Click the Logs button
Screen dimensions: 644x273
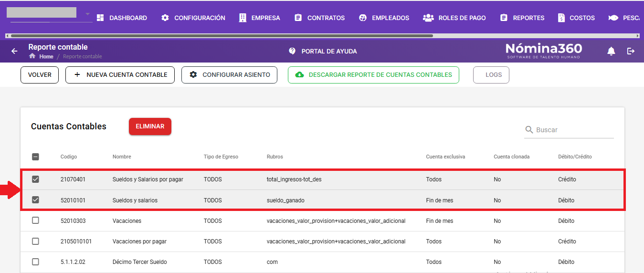[491, 75]
